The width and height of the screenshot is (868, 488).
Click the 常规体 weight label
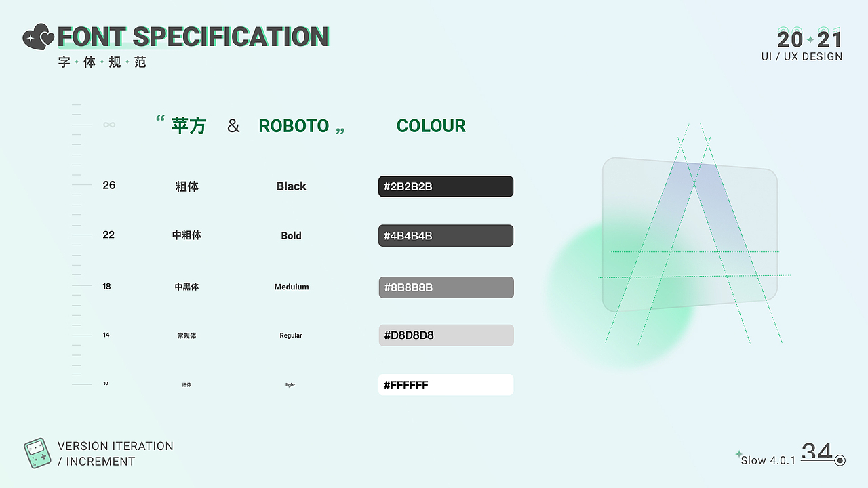[186, 335]
